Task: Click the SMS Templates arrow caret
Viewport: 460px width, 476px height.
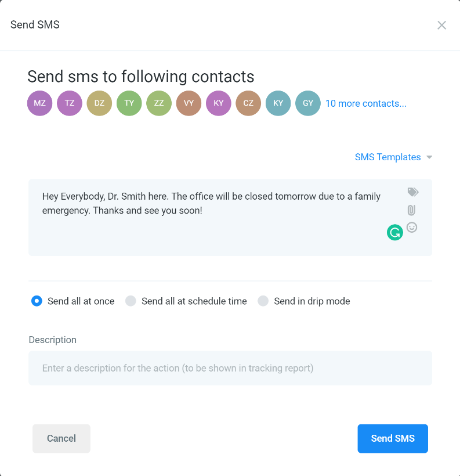Action: click(429, 157)
